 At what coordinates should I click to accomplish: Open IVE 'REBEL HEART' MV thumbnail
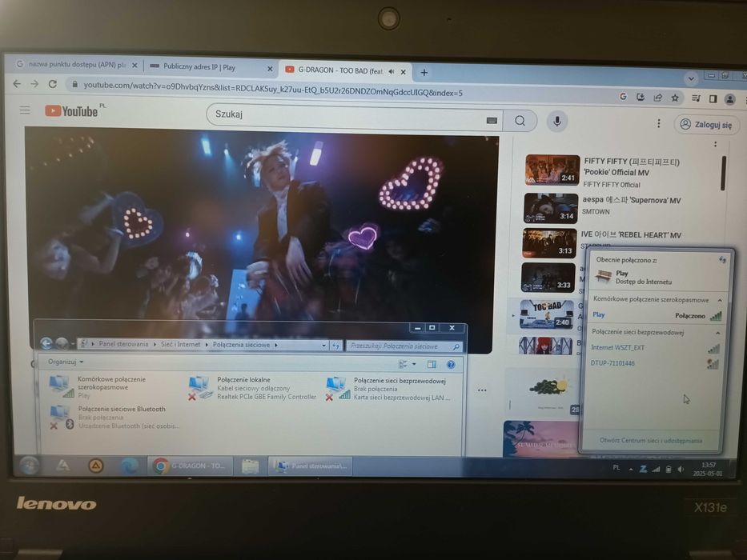point(549,243)
